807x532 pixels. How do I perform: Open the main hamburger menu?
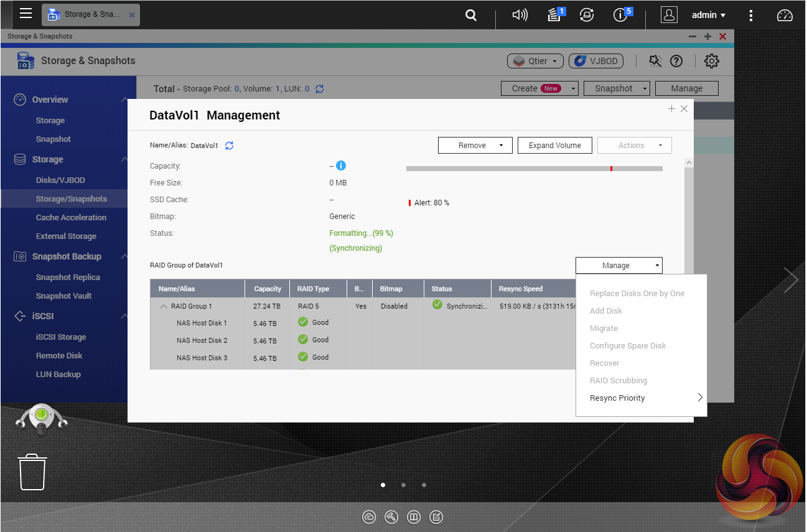pos(26,14)
